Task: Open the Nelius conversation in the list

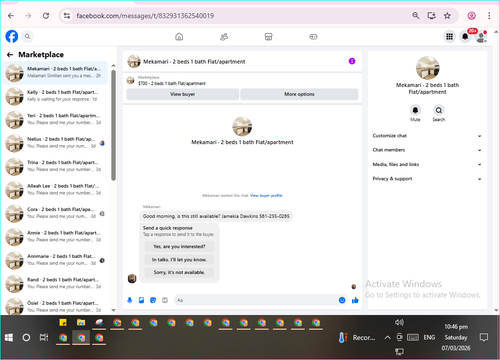Action: point(55,143)
